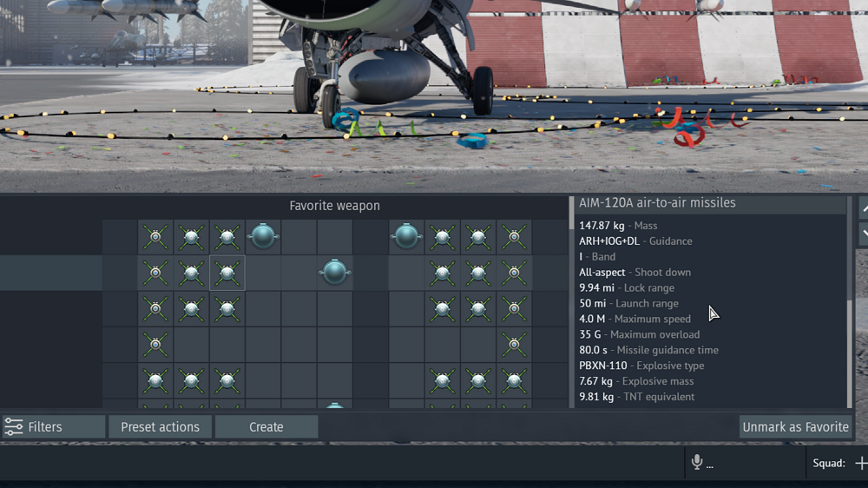Screen dimensions: 868x488
Task: Select second-from-left missile in first preset row
Action: click(191, 237)
